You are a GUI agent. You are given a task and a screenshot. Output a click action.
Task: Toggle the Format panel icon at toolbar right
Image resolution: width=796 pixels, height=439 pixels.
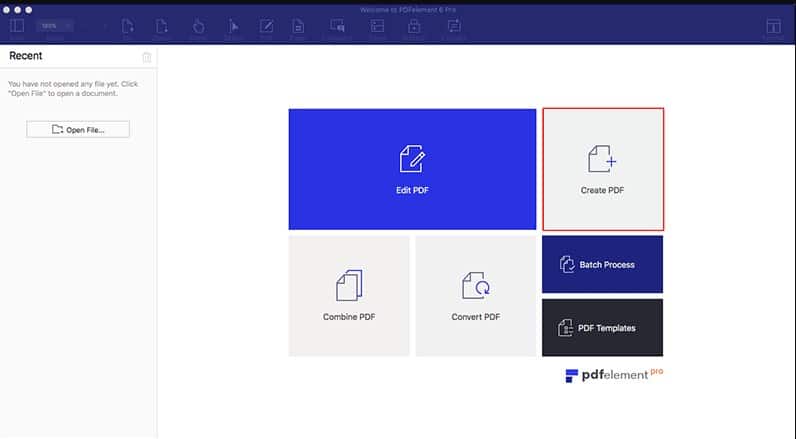coord(773,26)
